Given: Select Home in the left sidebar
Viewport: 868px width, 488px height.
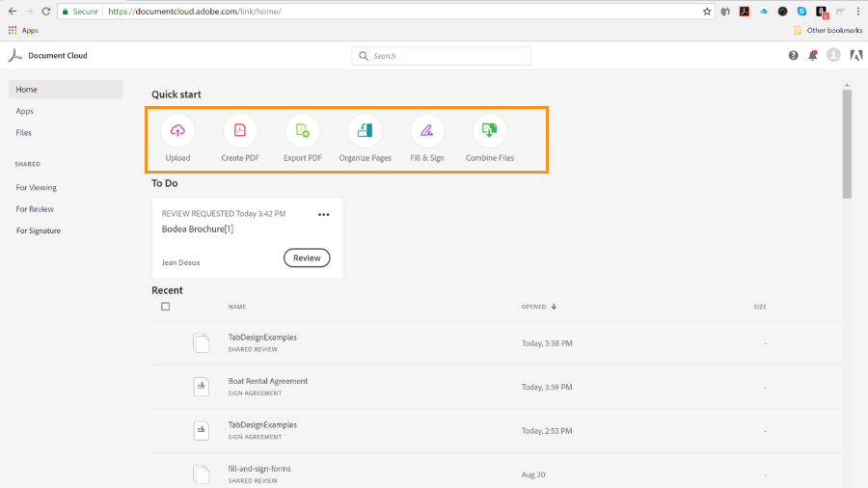Looking at the screenshot, I should point(66,90).
